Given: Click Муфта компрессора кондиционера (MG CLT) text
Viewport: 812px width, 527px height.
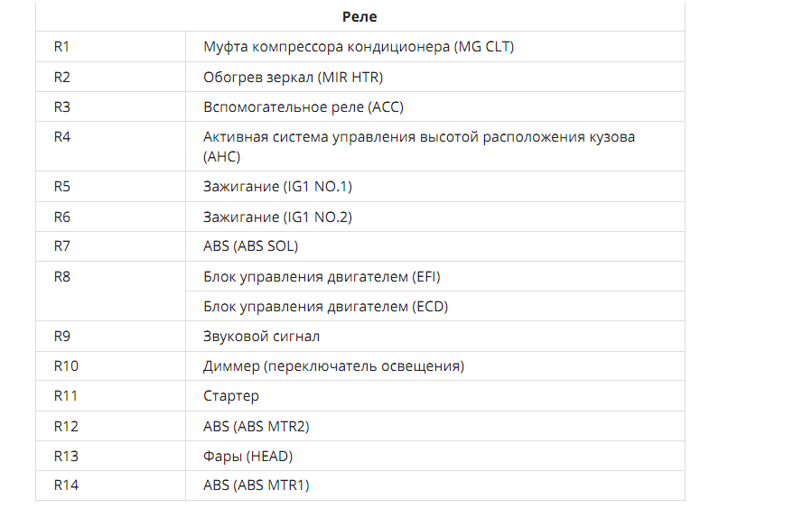Looking at the screenshot, I should (x=359, y=47).
